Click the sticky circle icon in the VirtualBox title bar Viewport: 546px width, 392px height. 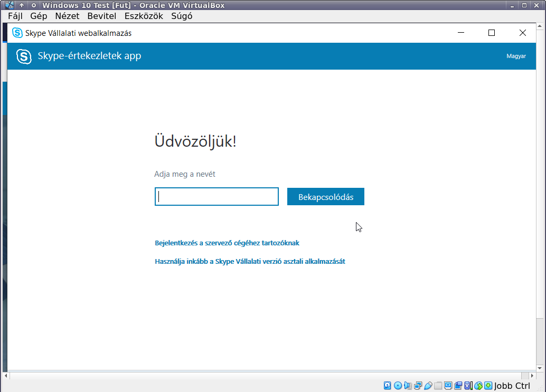(34, 5)
